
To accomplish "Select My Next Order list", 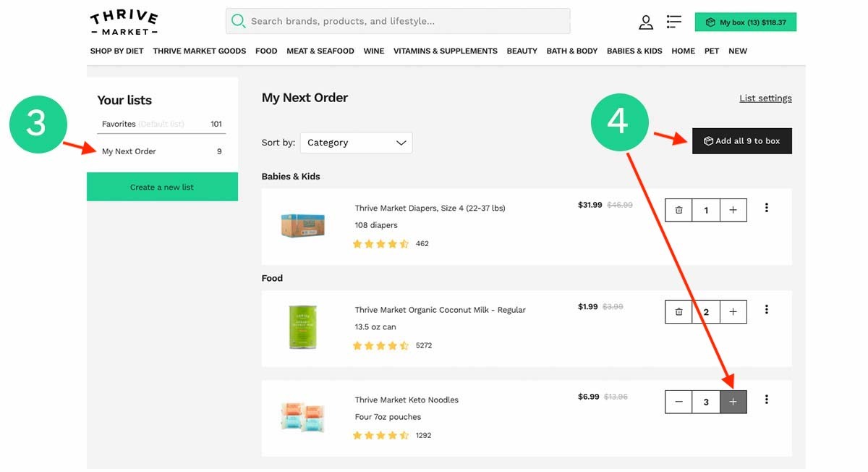I will click(162, 151).
